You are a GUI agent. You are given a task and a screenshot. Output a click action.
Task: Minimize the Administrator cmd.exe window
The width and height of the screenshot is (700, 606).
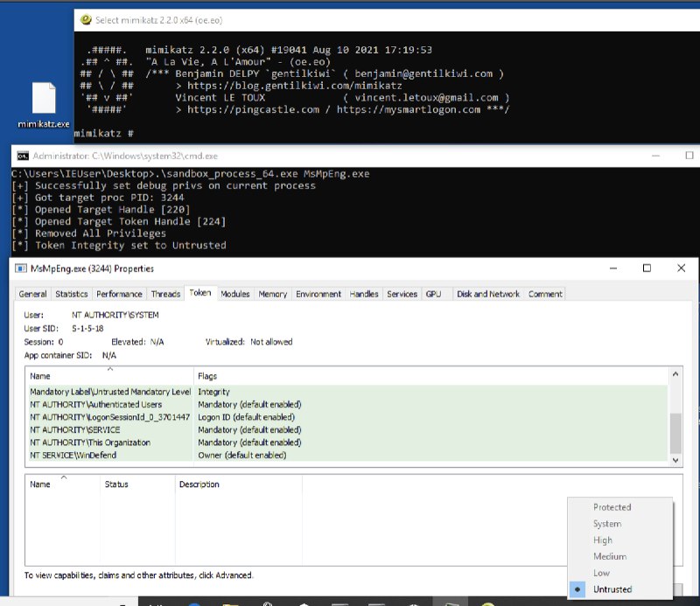(x=655, y=156)
